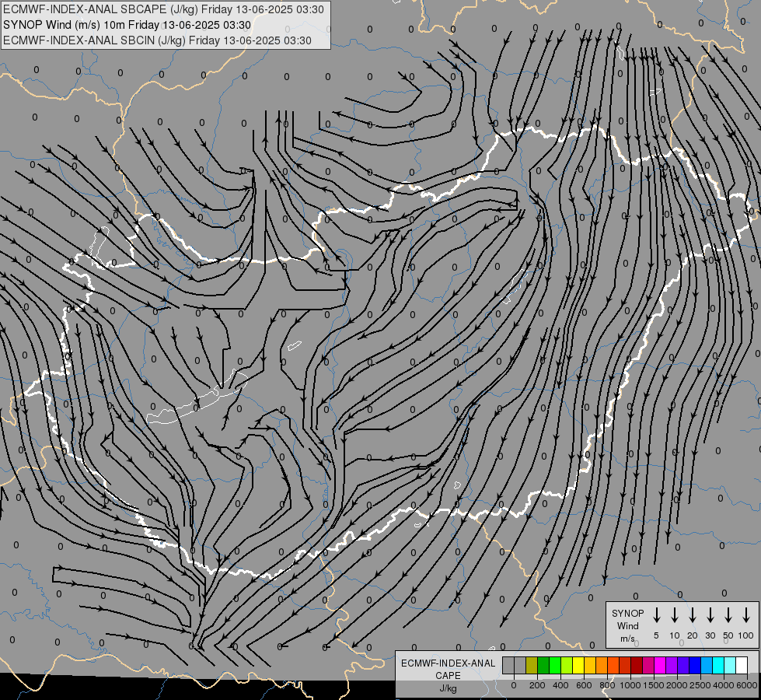Click the 'ECMWF-INDEX-ANAL' CAPE legend label

[x=448, y=663]
